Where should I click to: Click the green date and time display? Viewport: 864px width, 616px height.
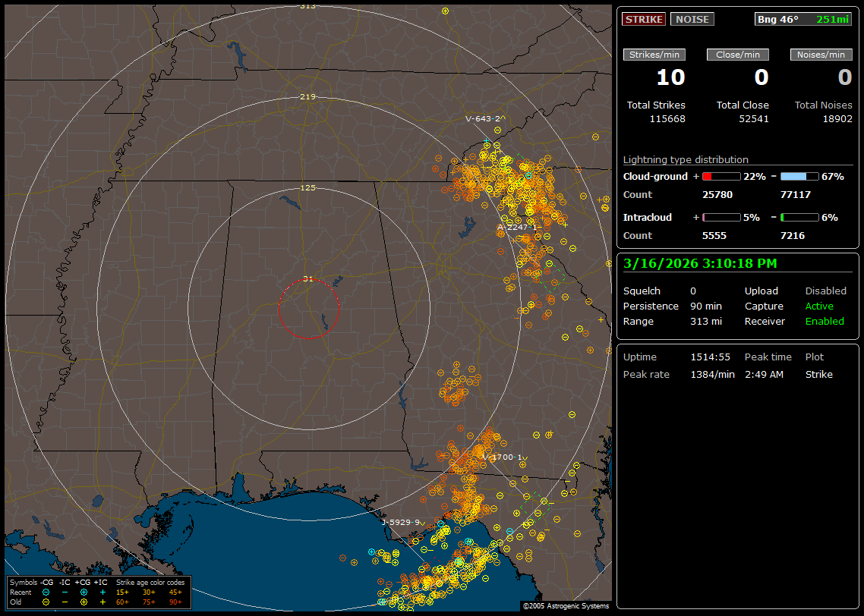coord(699,263)
